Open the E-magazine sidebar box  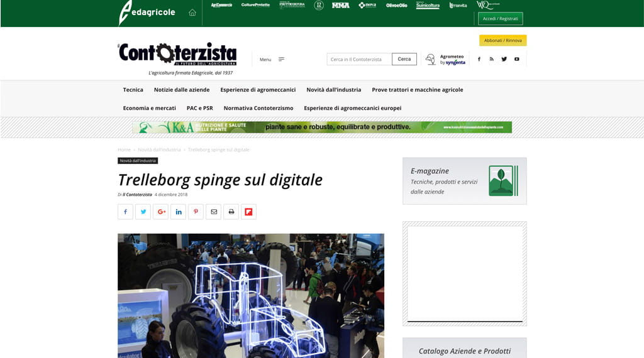pyautogui.click(x=464, y=181)
